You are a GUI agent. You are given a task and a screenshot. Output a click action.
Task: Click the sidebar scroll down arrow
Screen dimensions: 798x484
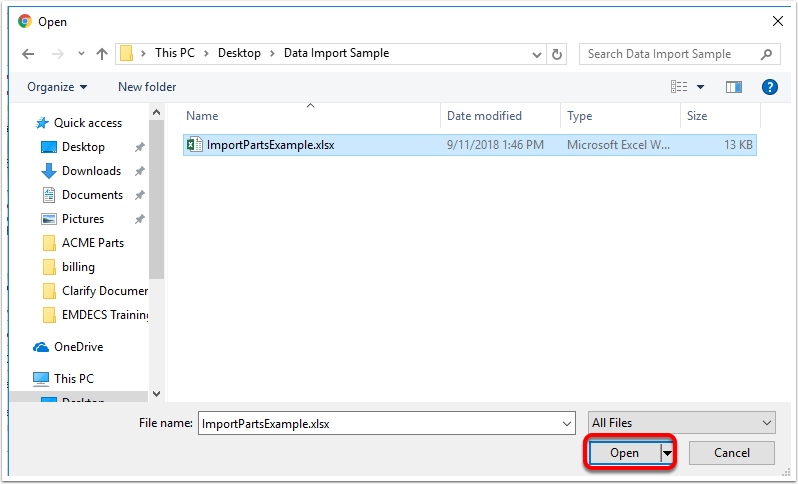pos(156,394)
